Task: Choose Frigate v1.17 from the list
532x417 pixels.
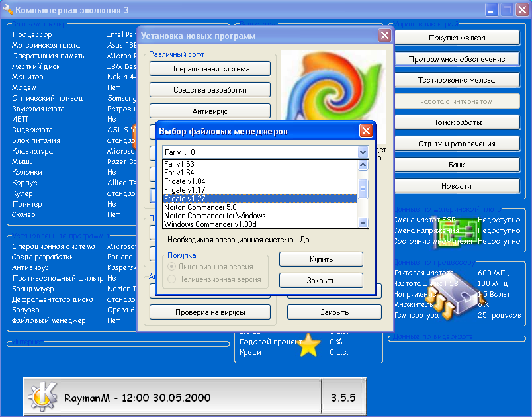Action: 260,190
